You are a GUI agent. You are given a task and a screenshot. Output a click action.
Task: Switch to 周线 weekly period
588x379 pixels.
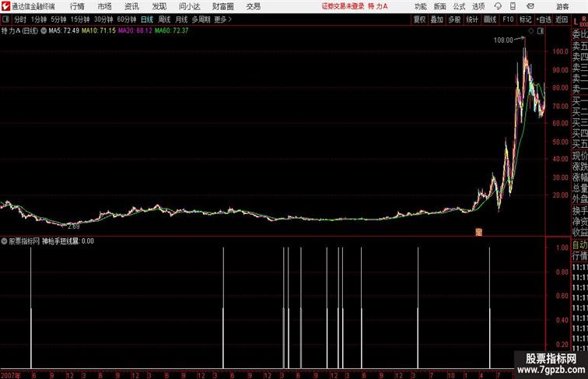click(164, 19)
